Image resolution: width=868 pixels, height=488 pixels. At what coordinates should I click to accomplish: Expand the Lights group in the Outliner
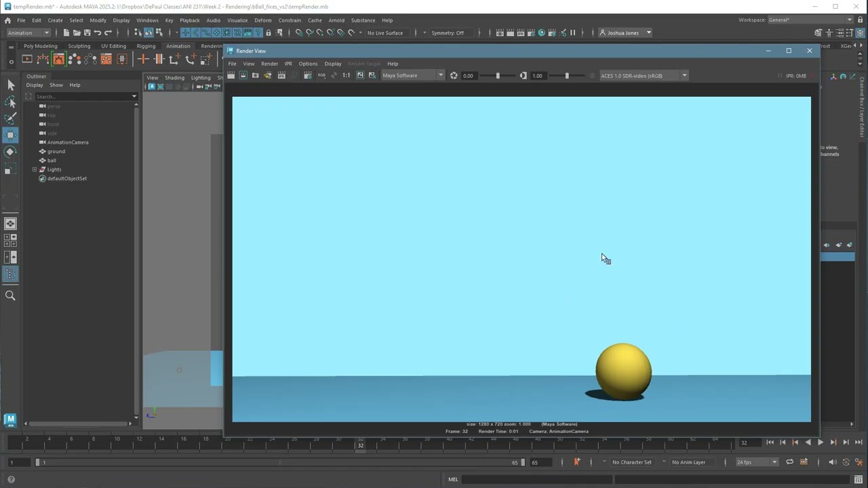click(x=35, y=169)
